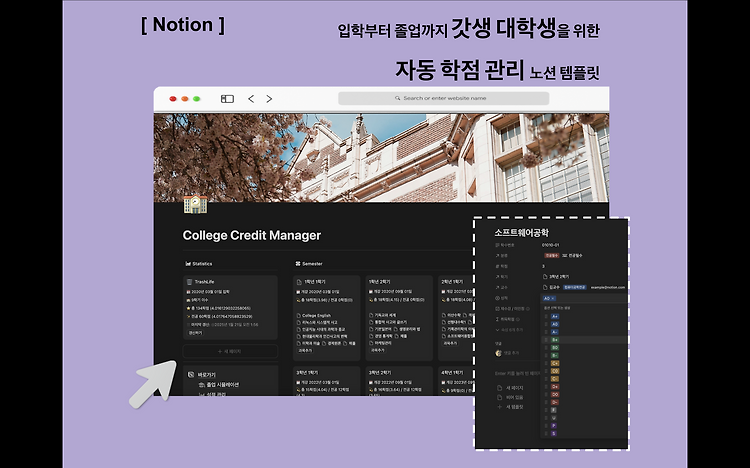Image resolution: width=750 pixels, height=468 pixels.
Task: Select the U grade option
Action: pyautogui.click(x=554, y=418)
